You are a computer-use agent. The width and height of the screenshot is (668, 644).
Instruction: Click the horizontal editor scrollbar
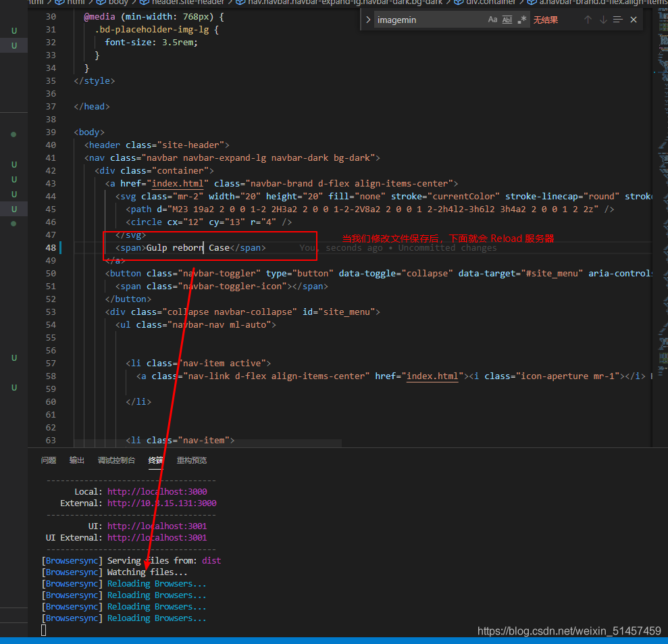[207, 443]
